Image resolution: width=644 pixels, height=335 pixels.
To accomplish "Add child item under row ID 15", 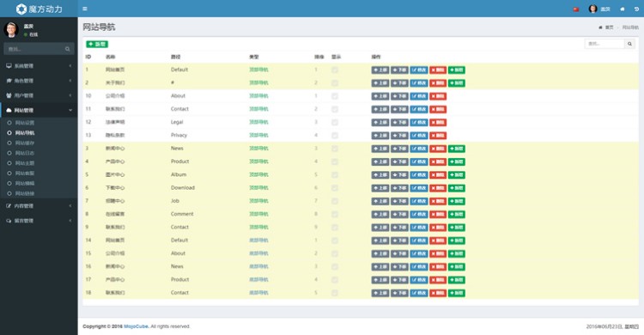I will (x=457, y=253).
